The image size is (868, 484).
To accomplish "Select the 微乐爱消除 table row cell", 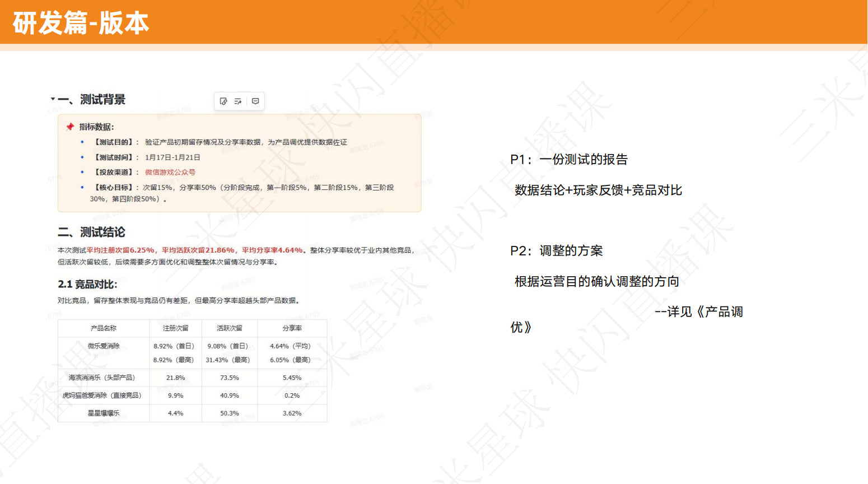I will (x=104, y=346).
